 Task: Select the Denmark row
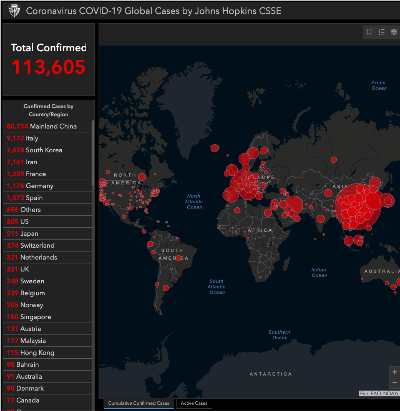[x=47, y=389]
